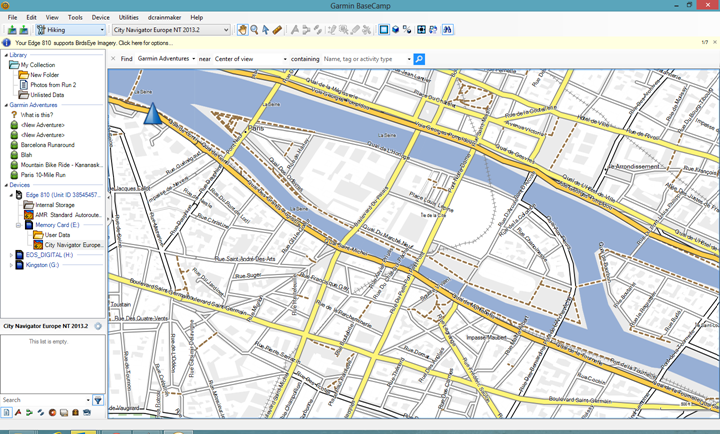This screenshot has width=720, height=434.
Task: Expand the EOS_DIGITAL (H:) drive
Action: pos(11,255)
